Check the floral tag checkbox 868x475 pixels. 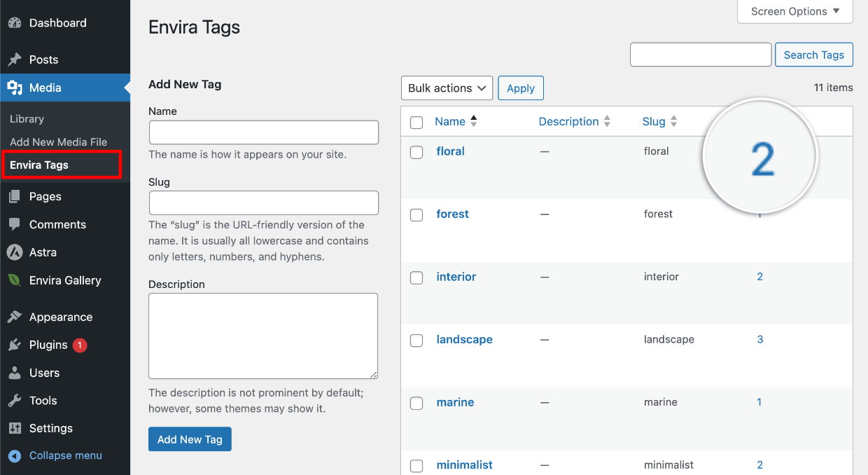[416, 152]
